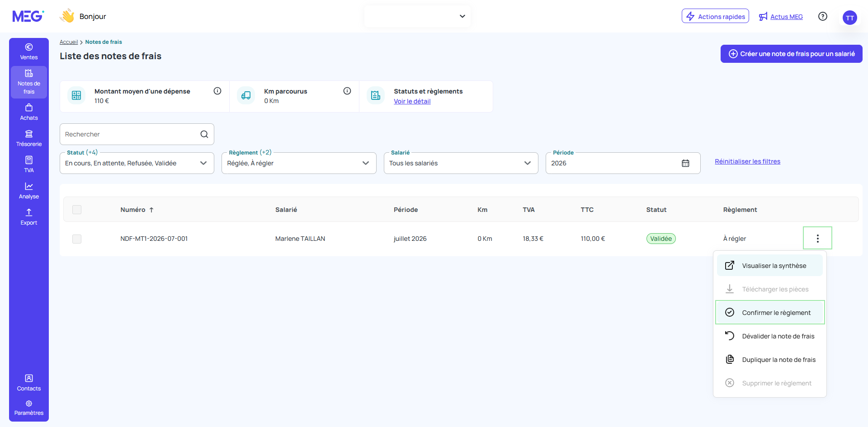
Task: Click the Salarié column header
Action: click(x=286, y=210)
